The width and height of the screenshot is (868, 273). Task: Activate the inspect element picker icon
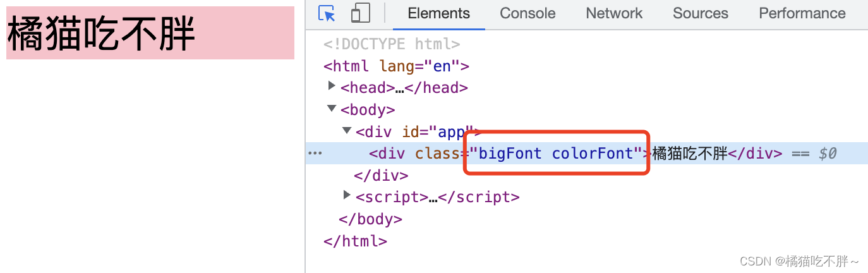(327, 13)
